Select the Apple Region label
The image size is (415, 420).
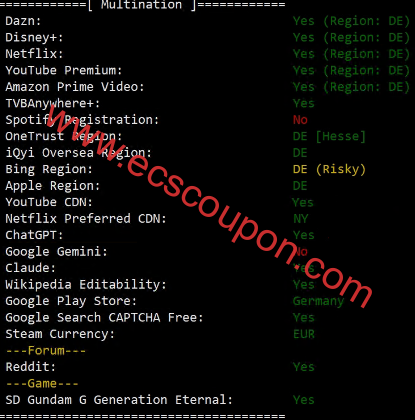[53, 186]
